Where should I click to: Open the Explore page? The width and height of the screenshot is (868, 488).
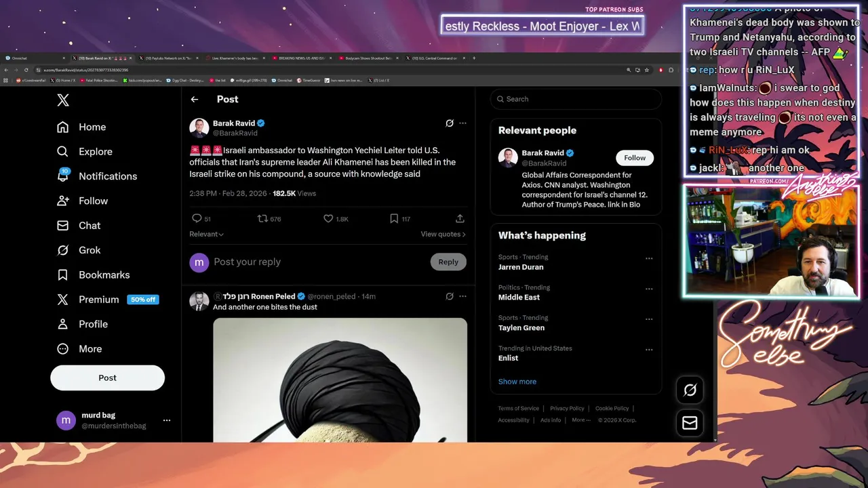(85, 151)
